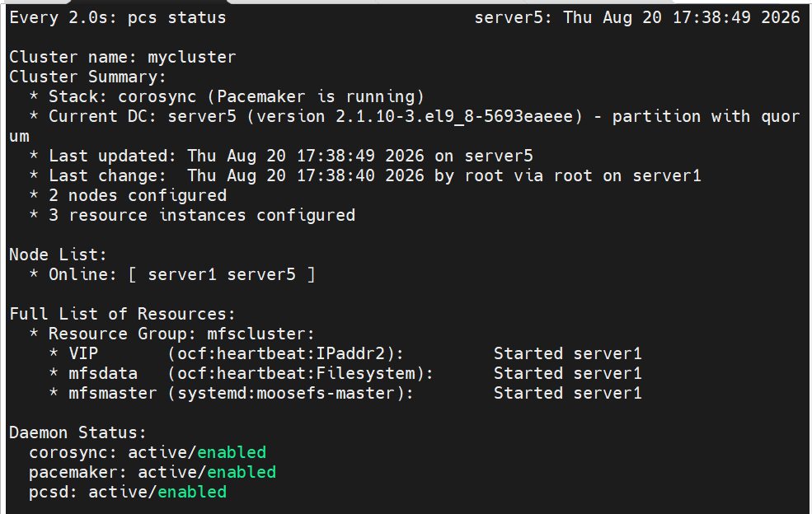
Task: Click the mfsdata Filesystem resource row
Action: (345, 373)
